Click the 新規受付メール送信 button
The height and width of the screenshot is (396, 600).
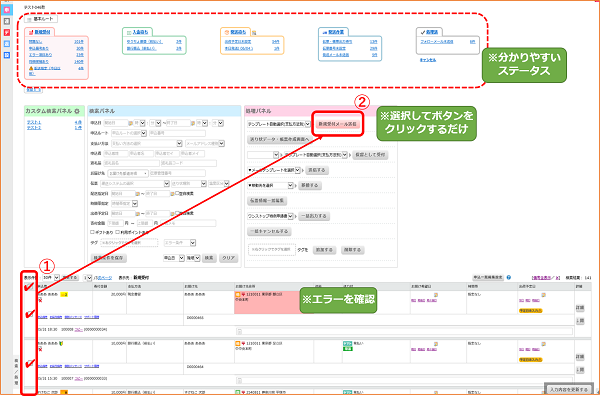pos(338,124)
